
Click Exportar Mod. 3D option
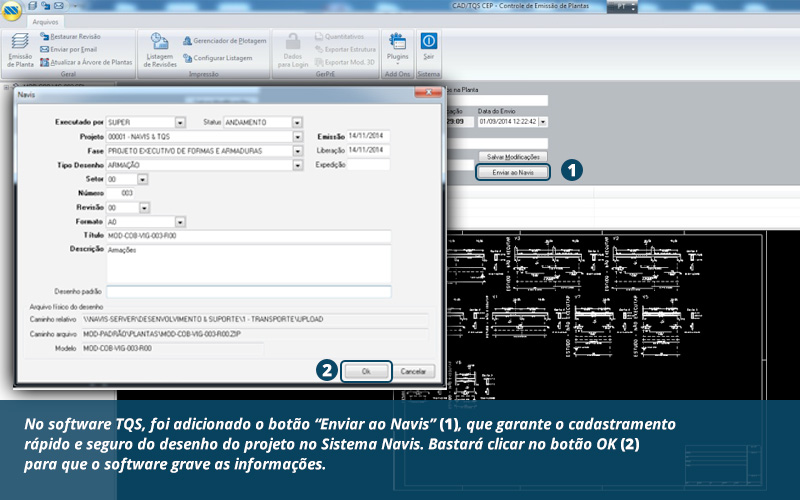(x=344, y=62)
